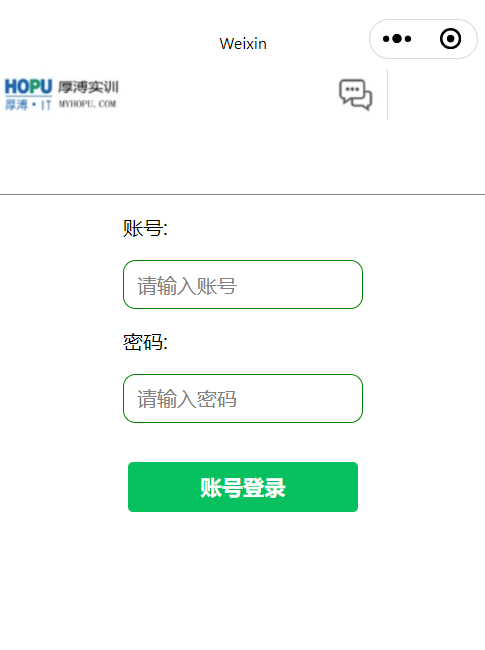Click the blue HOPU logo lettering
Image resolution: width=485 pixels, height=650 pixels.
pos(28,87)
